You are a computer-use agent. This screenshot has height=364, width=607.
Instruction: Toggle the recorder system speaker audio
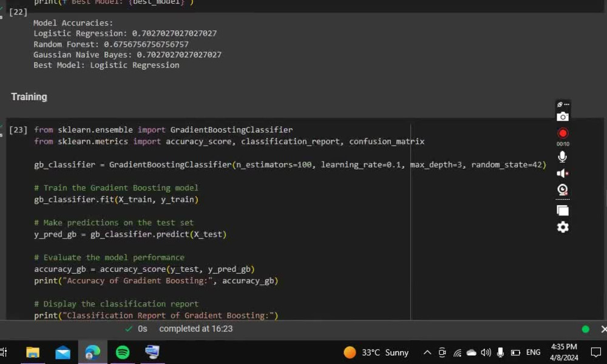click(563, 174)
